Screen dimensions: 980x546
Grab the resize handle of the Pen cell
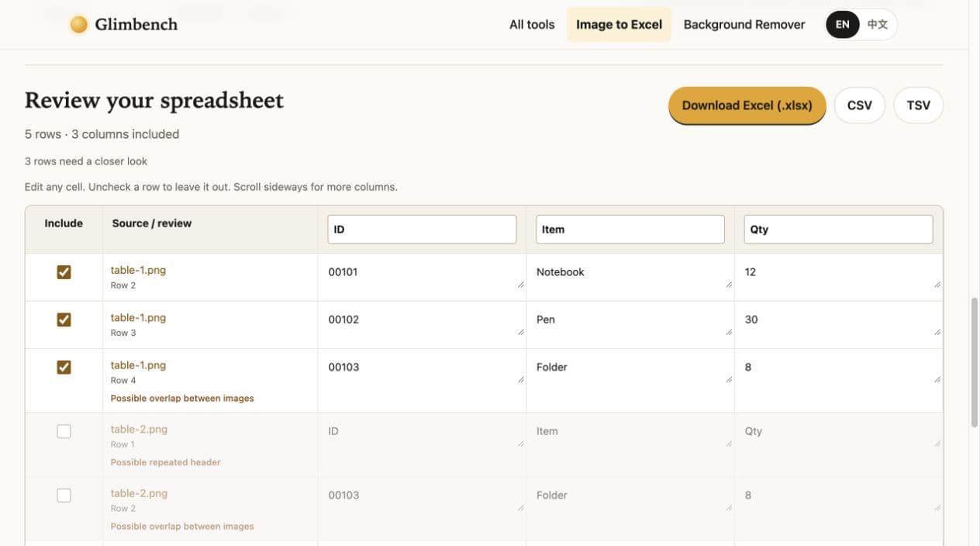(729, 333)
